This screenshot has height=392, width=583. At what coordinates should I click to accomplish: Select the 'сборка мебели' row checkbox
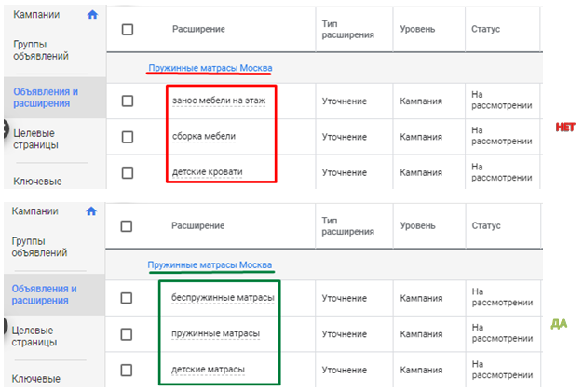click(x=128, y=136)
